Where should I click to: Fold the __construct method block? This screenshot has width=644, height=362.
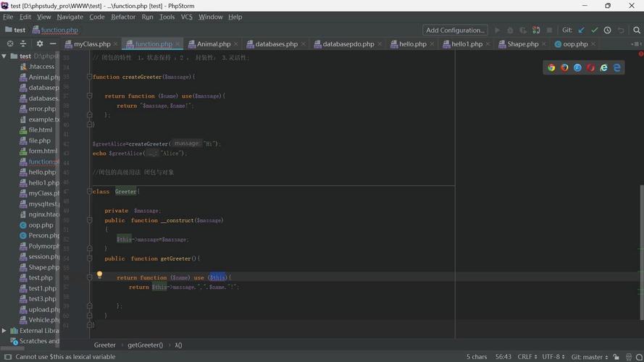click(x=89, y=220)
